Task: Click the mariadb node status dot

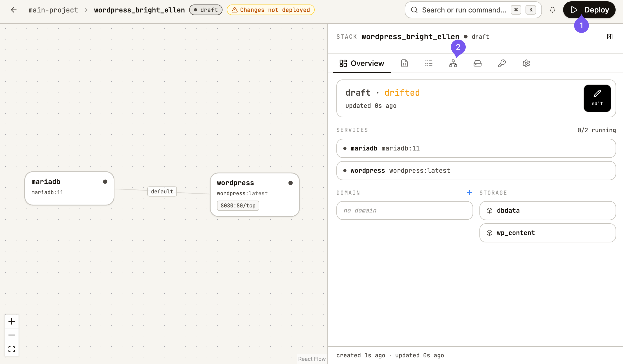Action: 105,181
